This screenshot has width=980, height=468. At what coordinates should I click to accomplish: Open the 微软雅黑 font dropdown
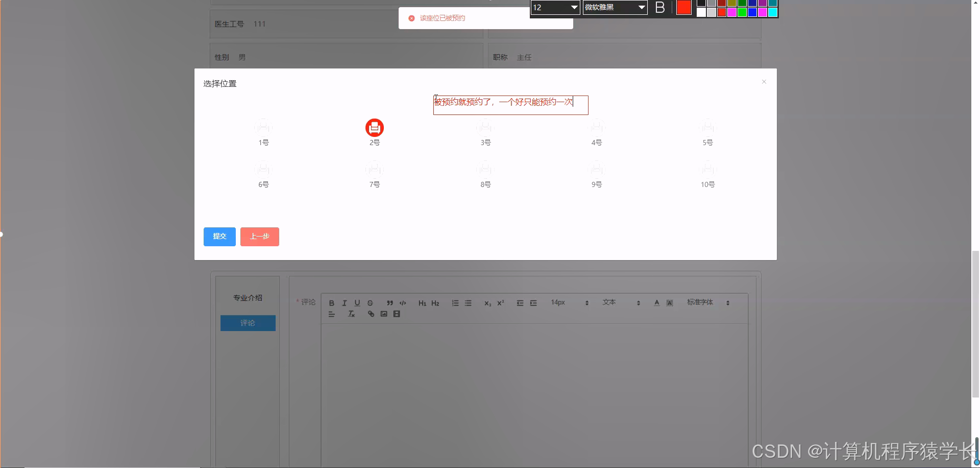point(615,7)
